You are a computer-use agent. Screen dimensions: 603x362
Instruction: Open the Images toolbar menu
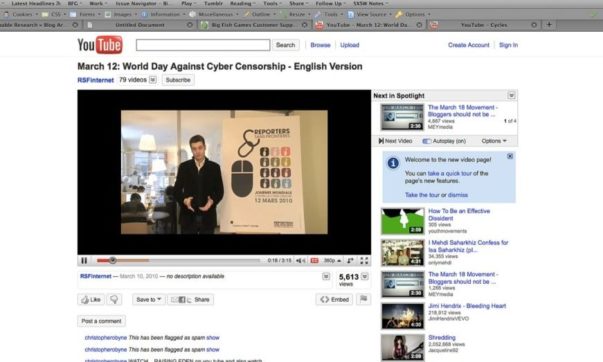tap(122, 14)
